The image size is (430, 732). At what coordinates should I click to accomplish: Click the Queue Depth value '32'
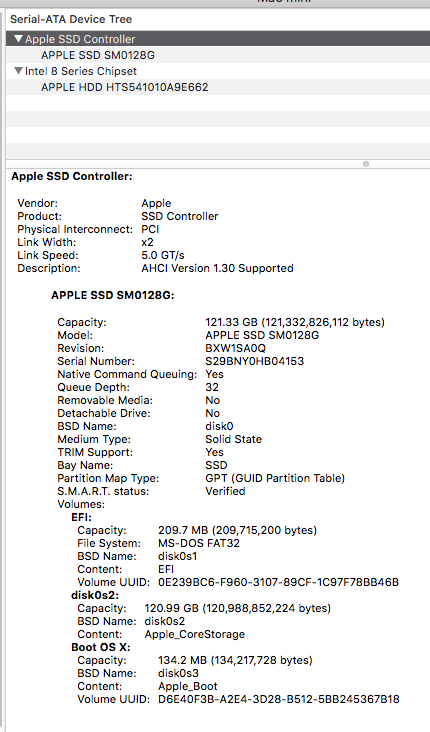[x=212, y=387]
